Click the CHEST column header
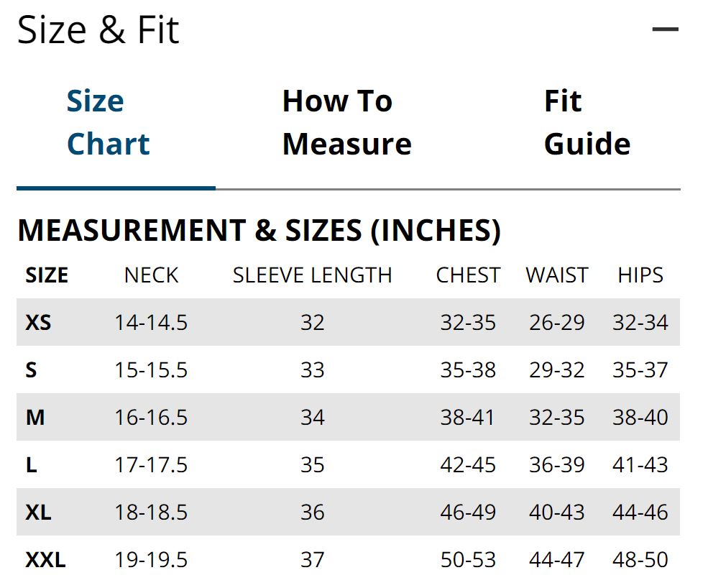The height and width of the screenshot is (588, 708). (468, 275)
